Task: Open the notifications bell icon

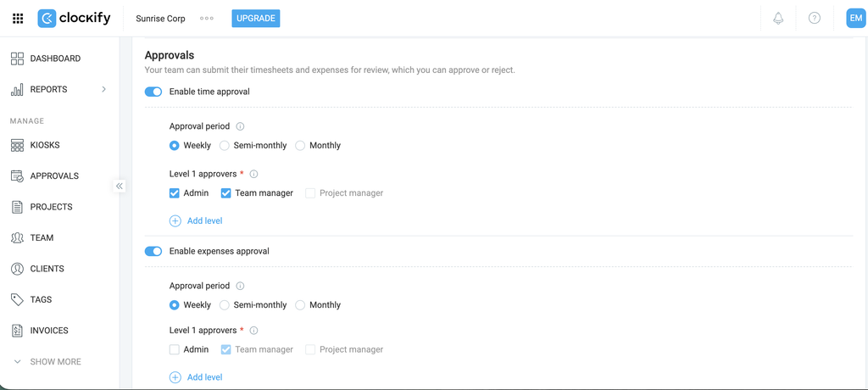Action: click(778, 19)
